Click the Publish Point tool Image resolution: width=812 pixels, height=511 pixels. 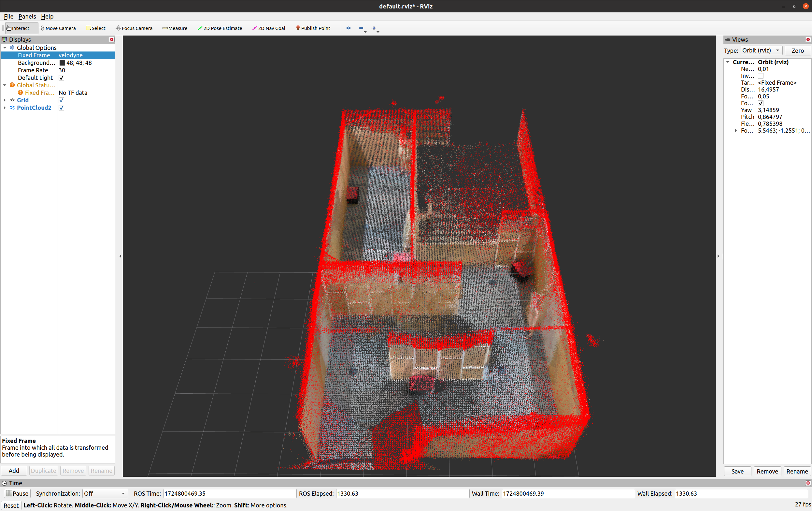point(313,28)
